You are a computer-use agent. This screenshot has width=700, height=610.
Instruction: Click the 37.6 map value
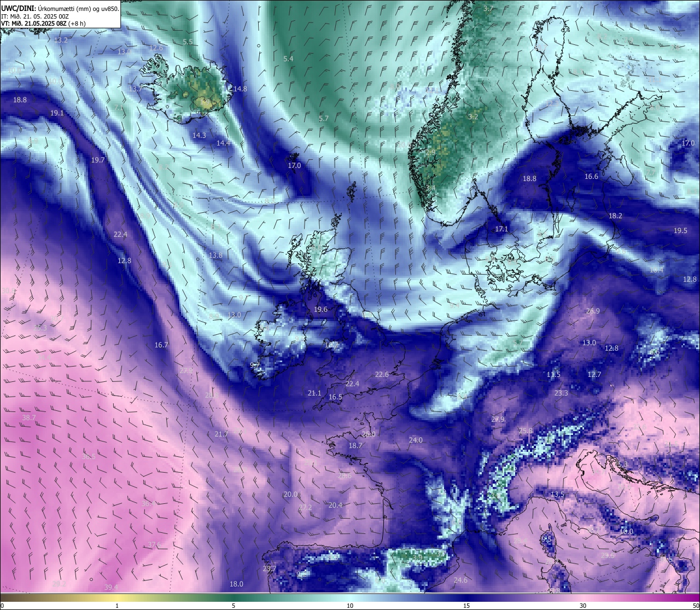pyautogui.click(x=154, y=545)
